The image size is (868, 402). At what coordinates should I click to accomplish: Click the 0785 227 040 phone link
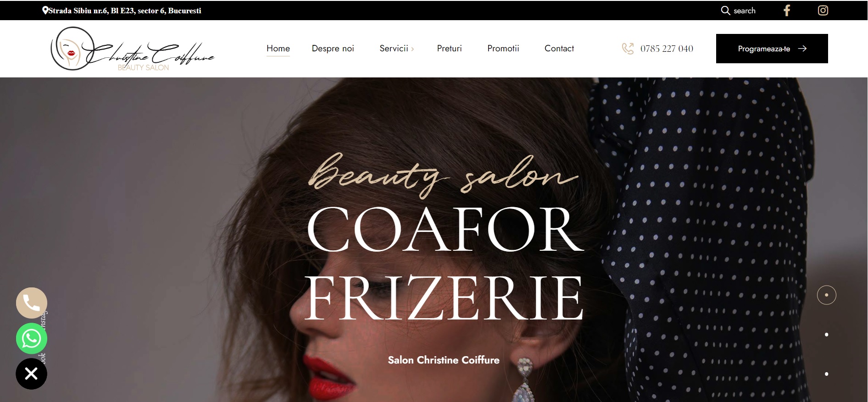pos(667,49)
